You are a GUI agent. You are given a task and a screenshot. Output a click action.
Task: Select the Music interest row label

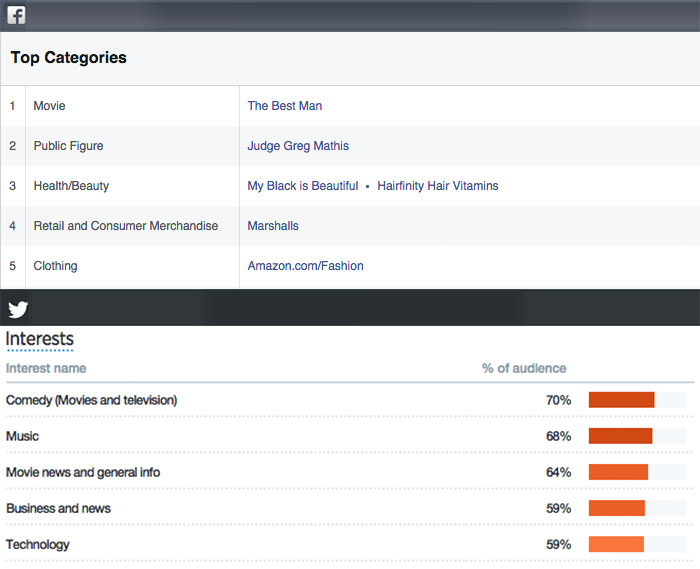22,436
